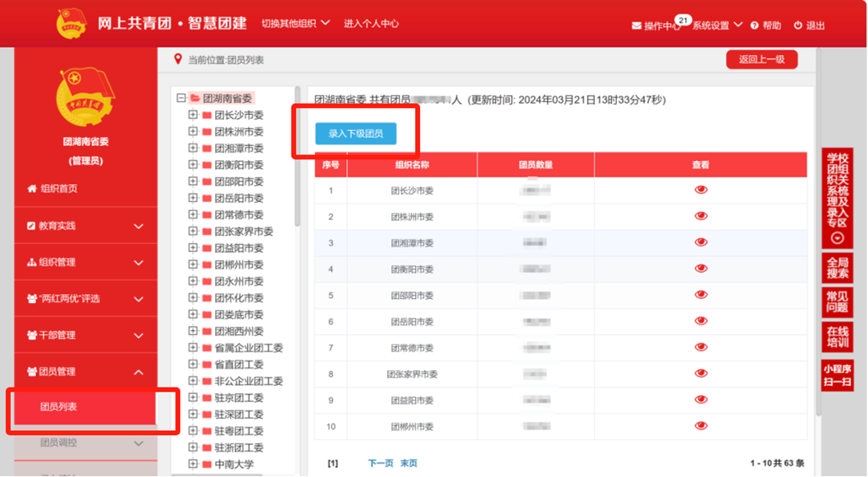Expand the 干部管理 sidebar menu
This screenshot has width=868, height=477.
pos(86,335)
